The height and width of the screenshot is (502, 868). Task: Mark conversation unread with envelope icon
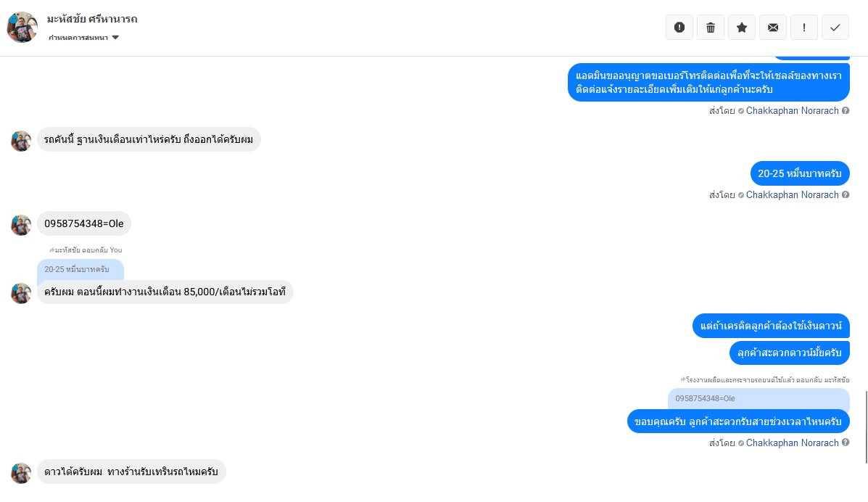(773, 28)
